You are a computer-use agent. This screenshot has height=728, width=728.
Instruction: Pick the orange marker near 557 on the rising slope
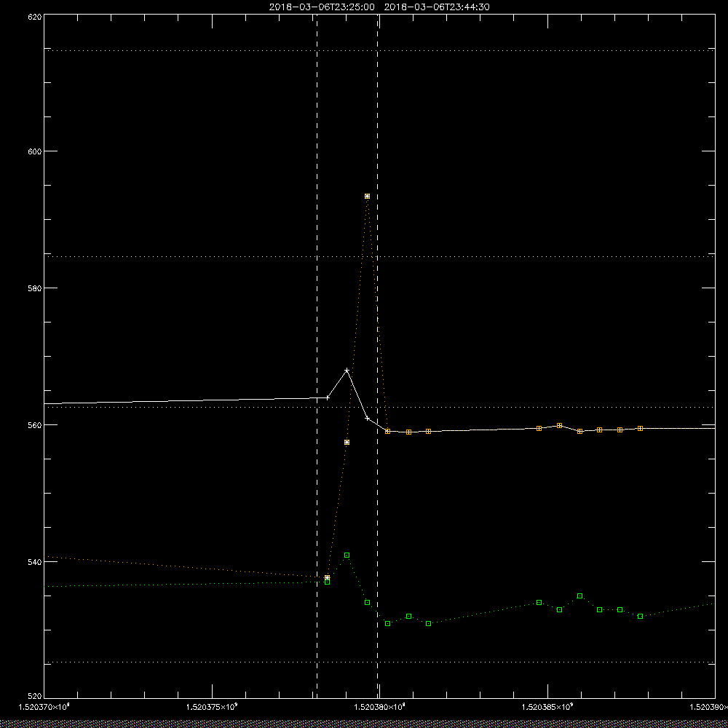coord(347,443)
